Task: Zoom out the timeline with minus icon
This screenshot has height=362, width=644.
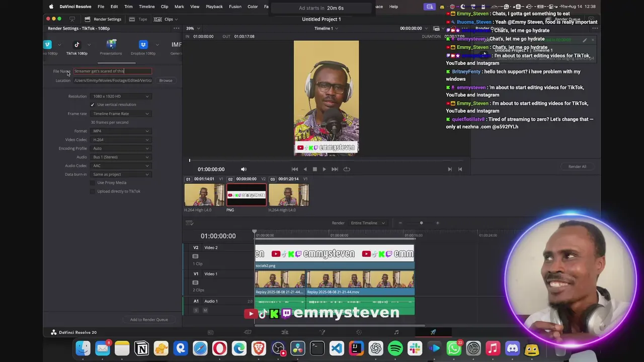Action: (x=400, y=223)
